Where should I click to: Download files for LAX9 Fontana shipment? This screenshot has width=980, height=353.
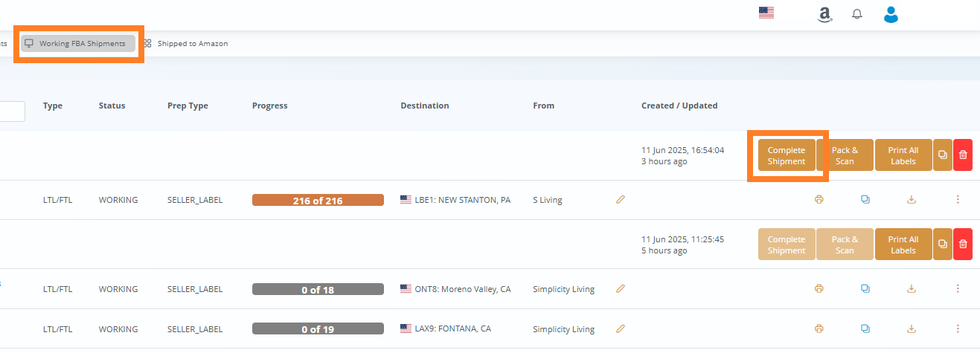point(911,328)
